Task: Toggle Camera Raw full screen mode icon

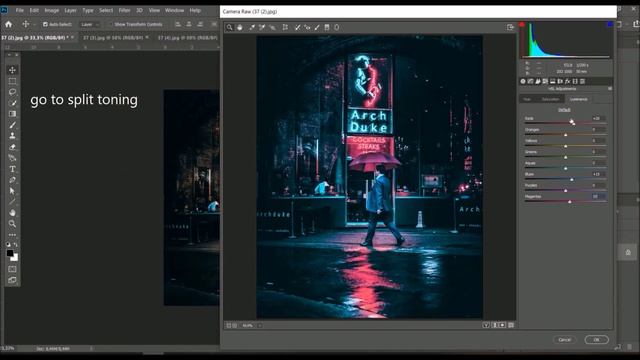Action: [510, 27]
